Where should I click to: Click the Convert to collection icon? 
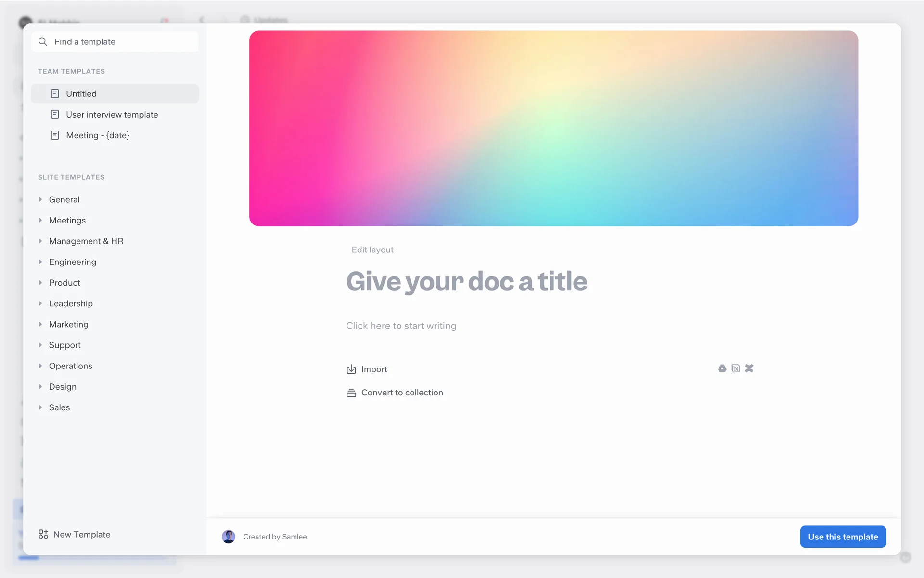pyautogui.click(x=351, y=393)
